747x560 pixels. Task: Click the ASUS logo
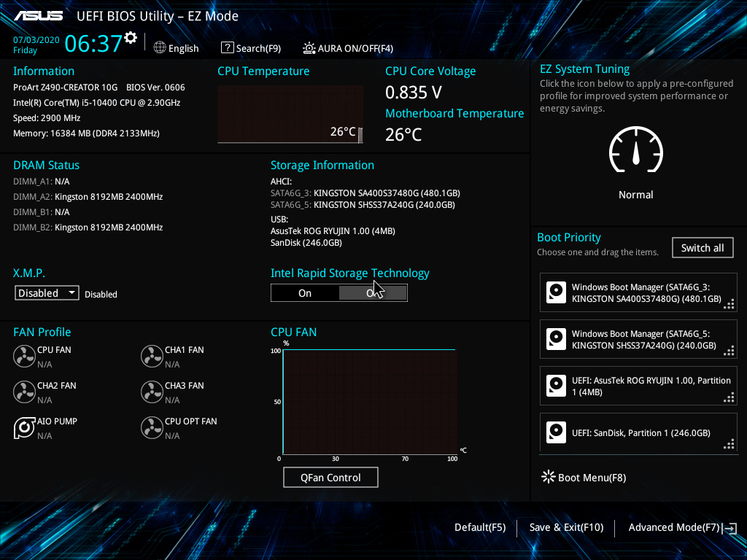tap(39, 16)
